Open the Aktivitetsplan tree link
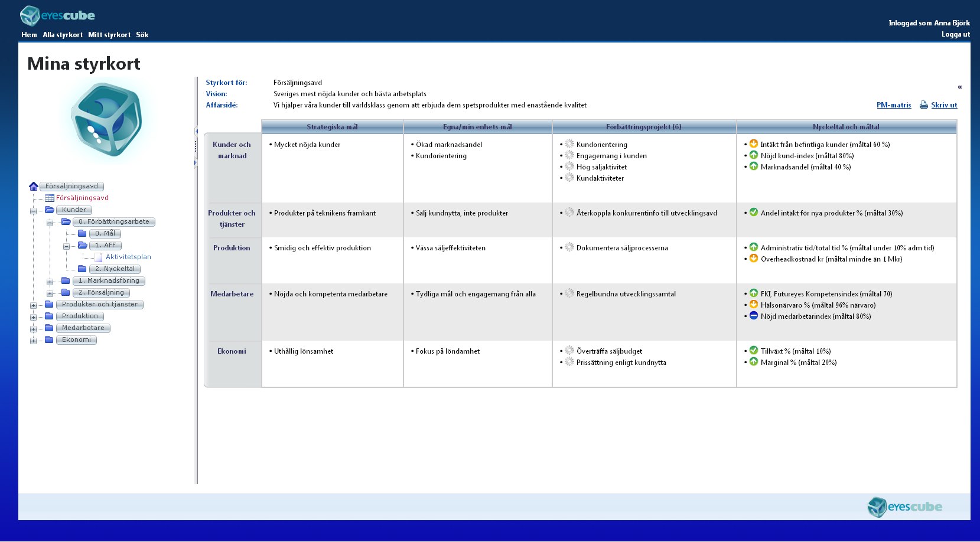Image resolution: width=980 pixels, height=542 pixels. (128, 257)
